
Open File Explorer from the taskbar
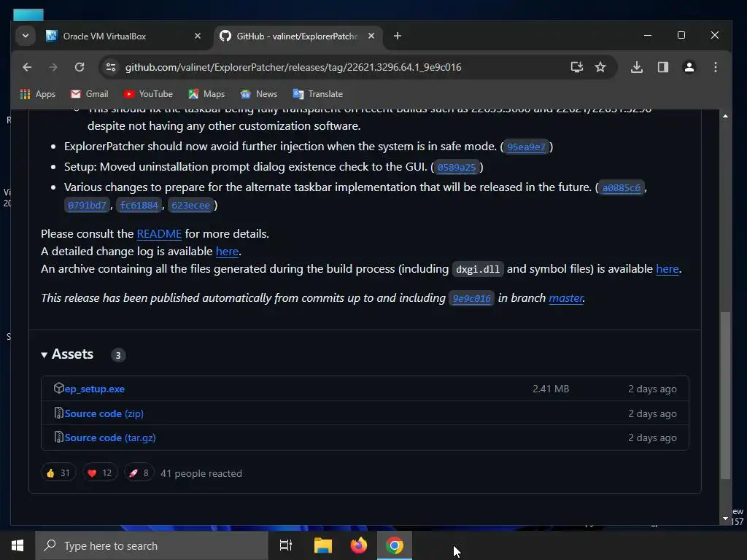(x=323, y=545)
